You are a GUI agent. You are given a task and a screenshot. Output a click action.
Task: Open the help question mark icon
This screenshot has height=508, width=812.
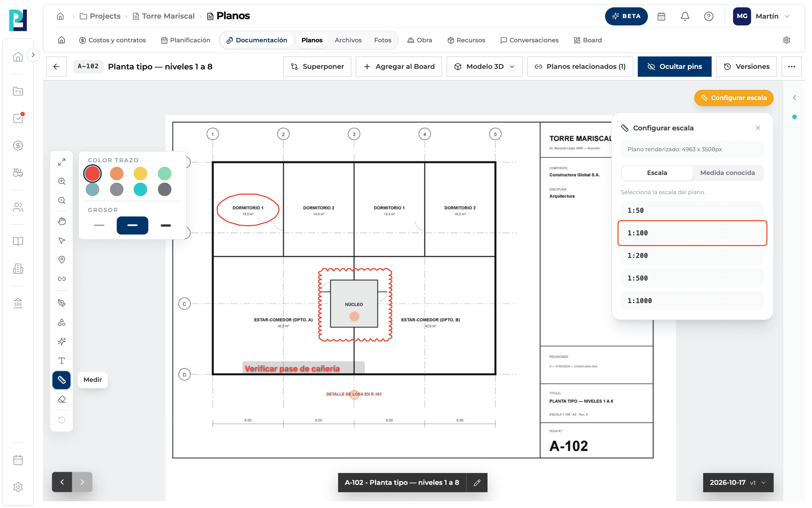click(708, 16)
